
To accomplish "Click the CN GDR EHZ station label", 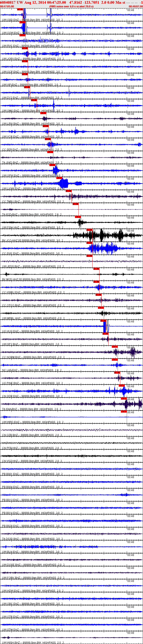I will tap(32, 396).
